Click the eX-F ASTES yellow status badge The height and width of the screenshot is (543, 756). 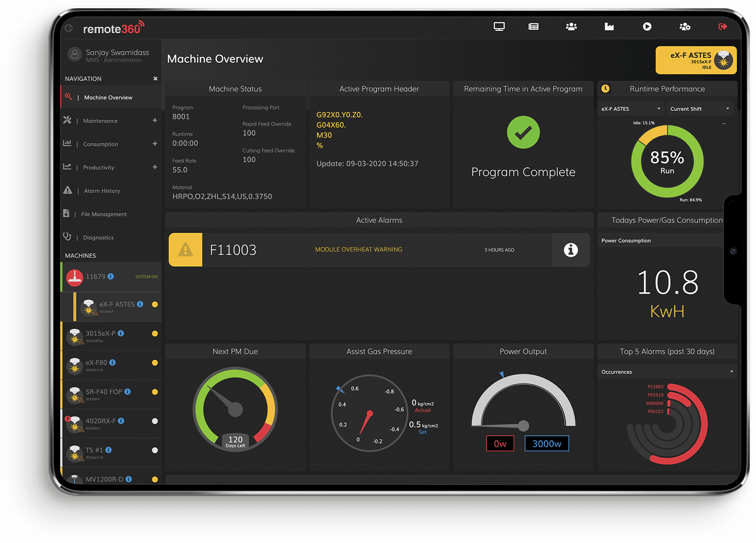click(x=696, y=60)
